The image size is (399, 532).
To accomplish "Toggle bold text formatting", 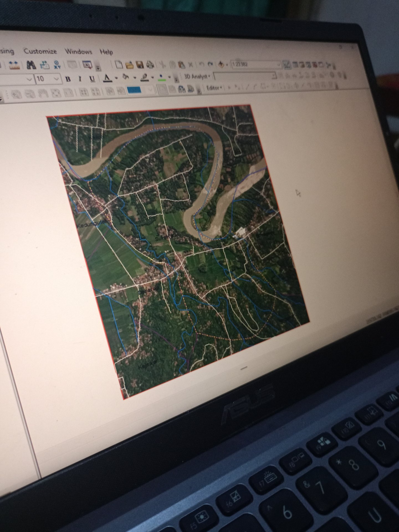I will [68, 79].
